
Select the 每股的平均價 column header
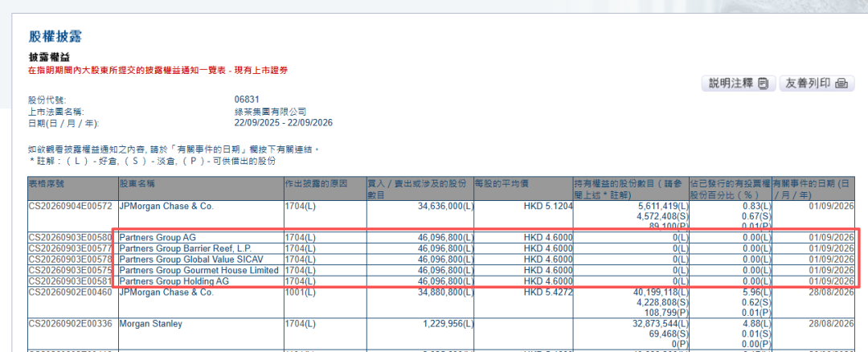pyautogui.click(x=523, y=189)
